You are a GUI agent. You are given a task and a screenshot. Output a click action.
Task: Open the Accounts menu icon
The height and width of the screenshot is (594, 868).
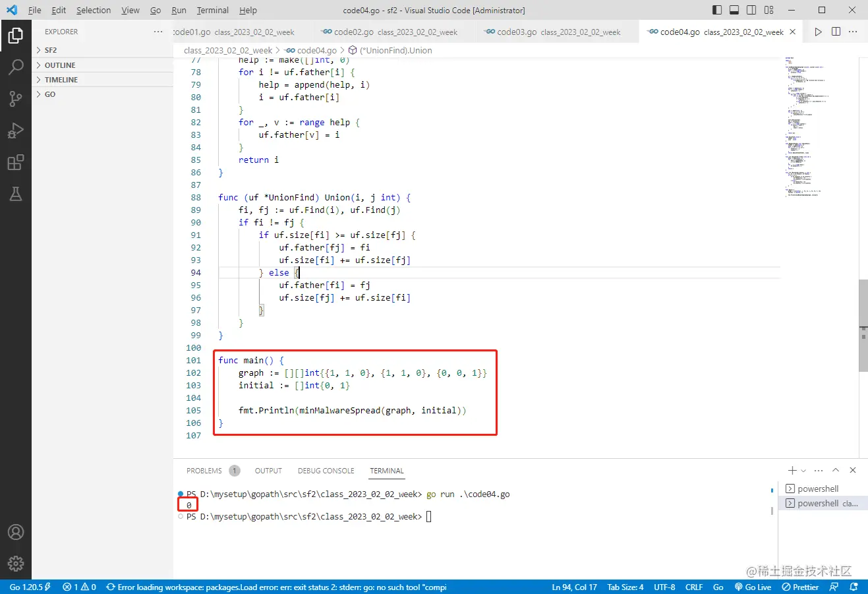[16, 532]
